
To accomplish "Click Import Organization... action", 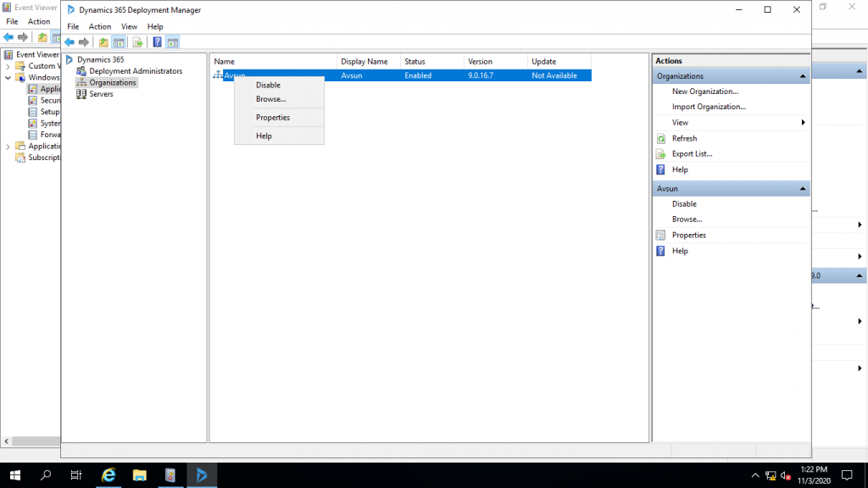I will coord(709,107).
